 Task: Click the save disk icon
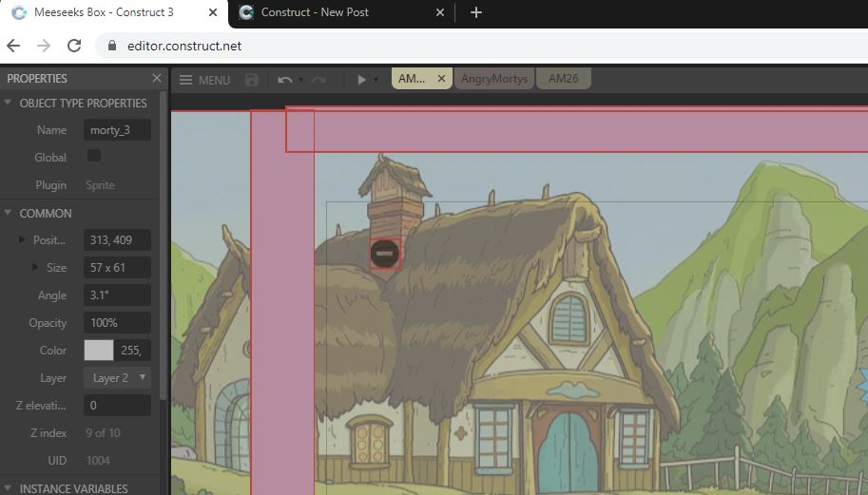[252, 80]
